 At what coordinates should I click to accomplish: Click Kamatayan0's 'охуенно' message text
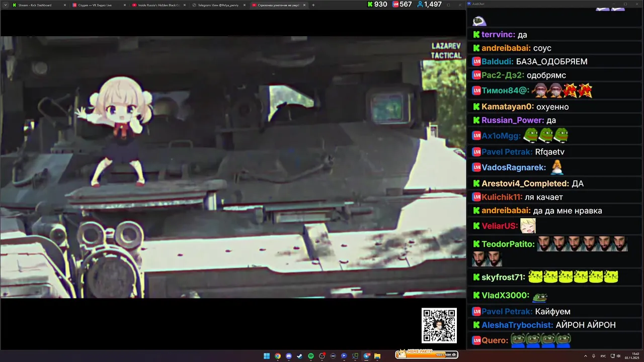pyautogui.click(x=552, y=107)
